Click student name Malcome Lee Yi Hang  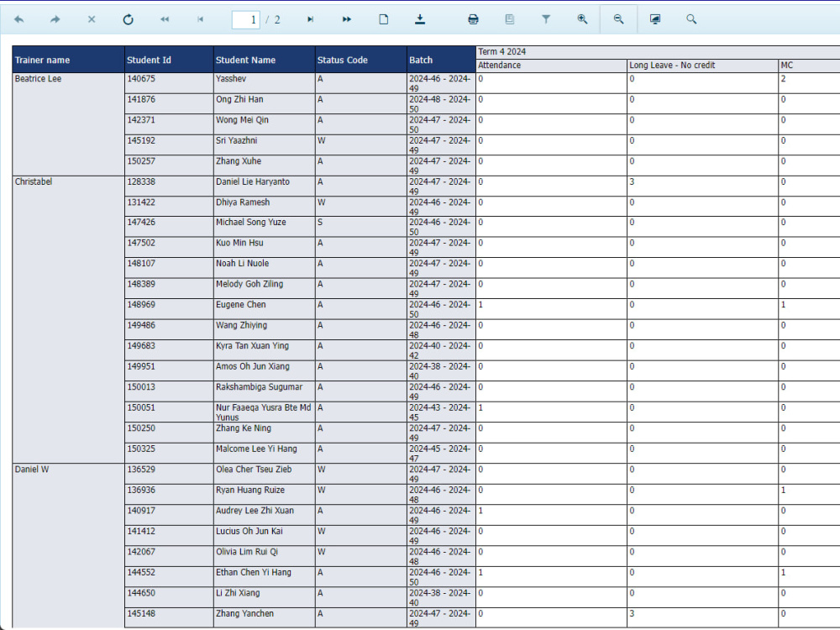point(256,449)
